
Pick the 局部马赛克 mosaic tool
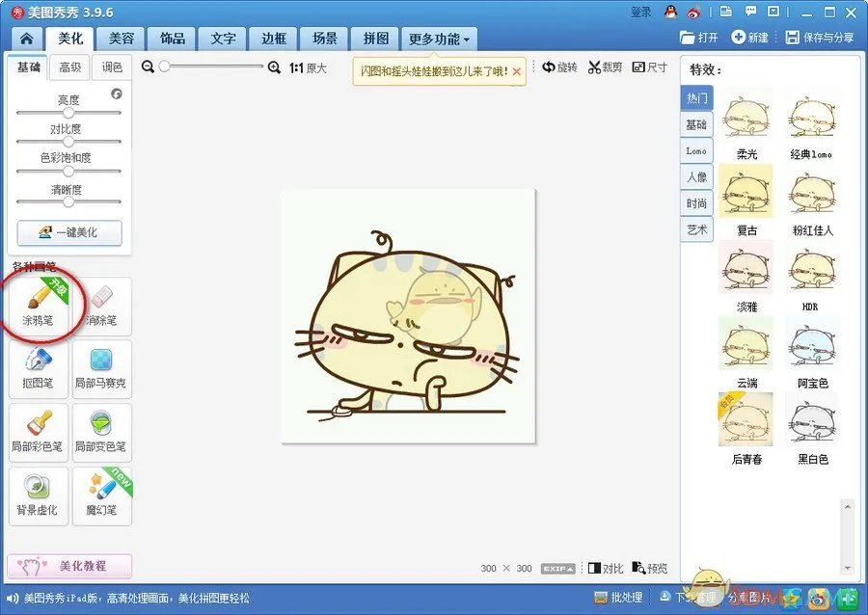pyautogui.click(x=101, y=368)
